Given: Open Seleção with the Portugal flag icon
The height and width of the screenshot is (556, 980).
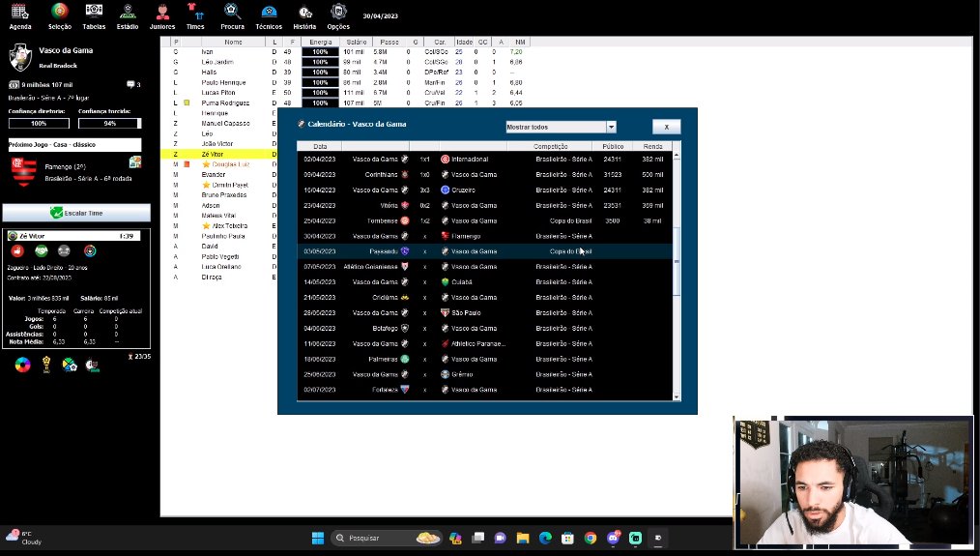Looking at the screenshot, I should pos(59,12).
